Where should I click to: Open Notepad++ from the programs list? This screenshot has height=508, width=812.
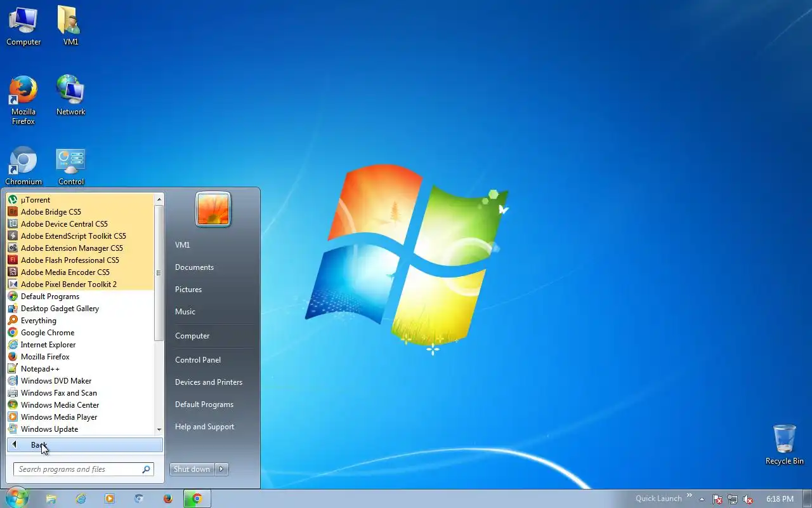click(x=80, y=368)
